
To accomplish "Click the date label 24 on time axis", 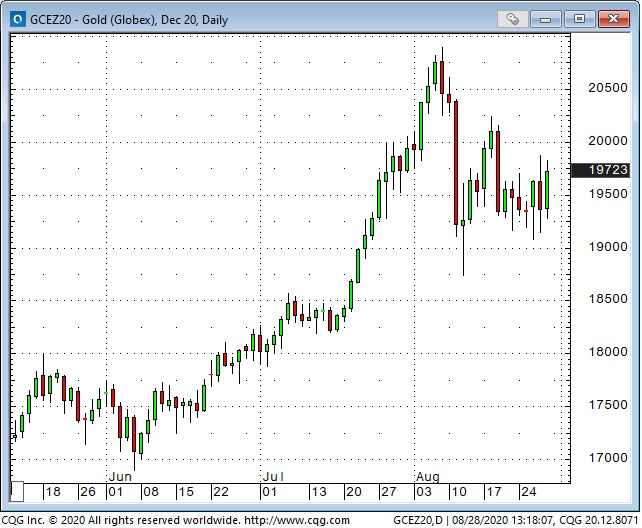I will pos(529,492).
